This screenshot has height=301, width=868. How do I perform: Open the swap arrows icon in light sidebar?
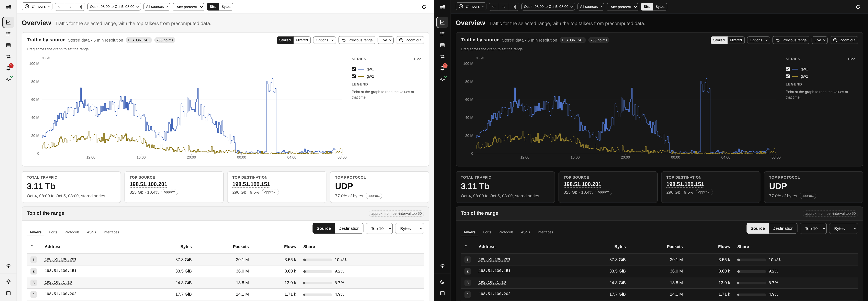pos(8,57)
